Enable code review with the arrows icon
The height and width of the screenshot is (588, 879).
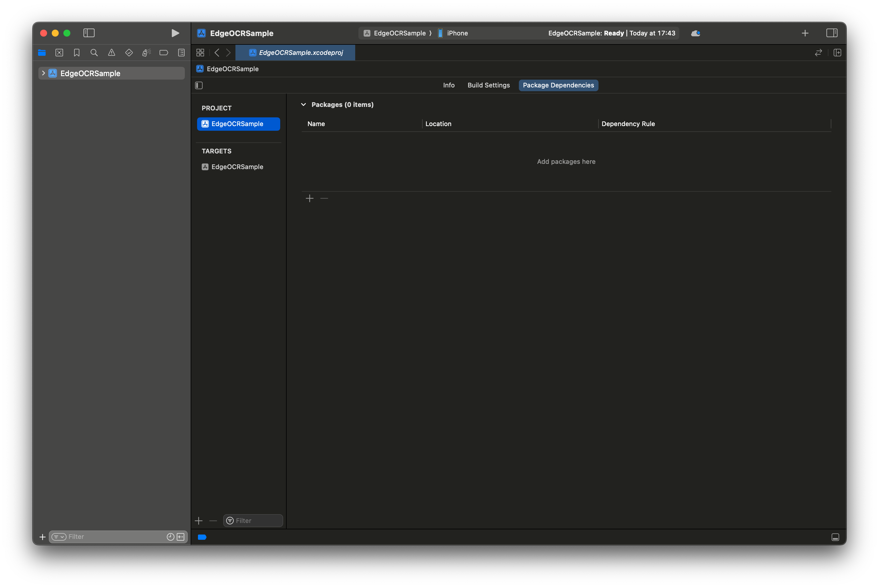(x=818, y=53)
